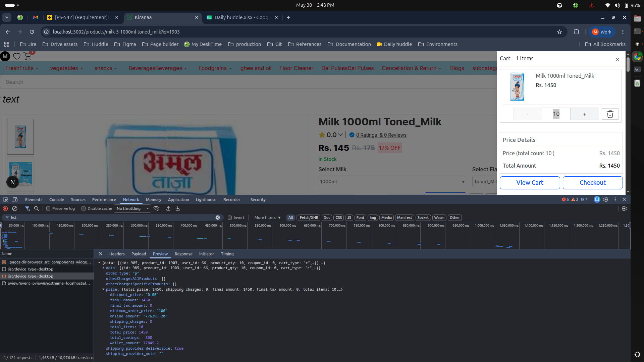Toggle the JS request type filter
This screenshot has width=644, height=362.
[x=349, y=218]
